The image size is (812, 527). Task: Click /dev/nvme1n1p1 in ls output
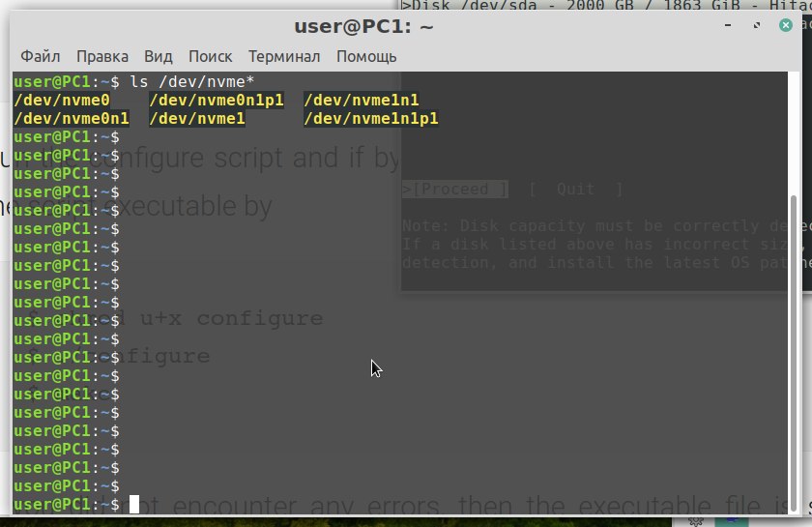pos(371,119)
